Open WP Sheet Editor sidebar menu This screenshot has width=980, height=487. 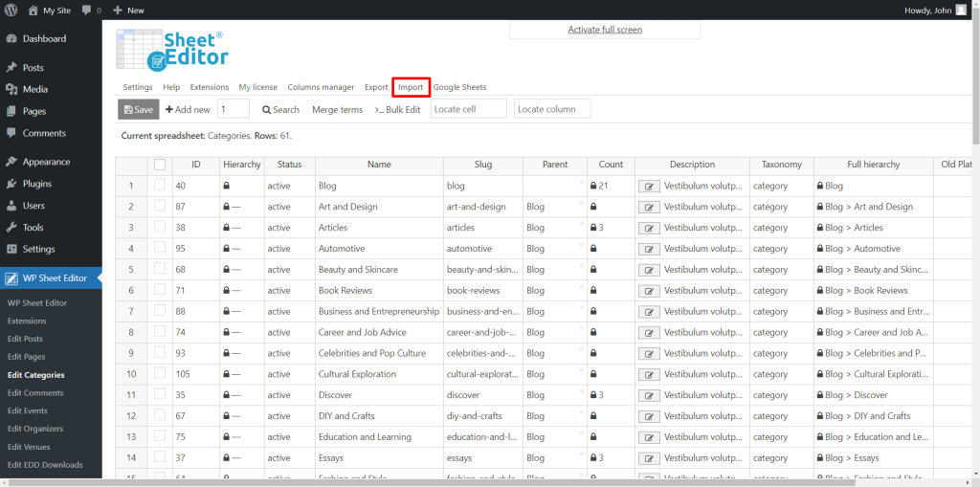pos(52,278)
